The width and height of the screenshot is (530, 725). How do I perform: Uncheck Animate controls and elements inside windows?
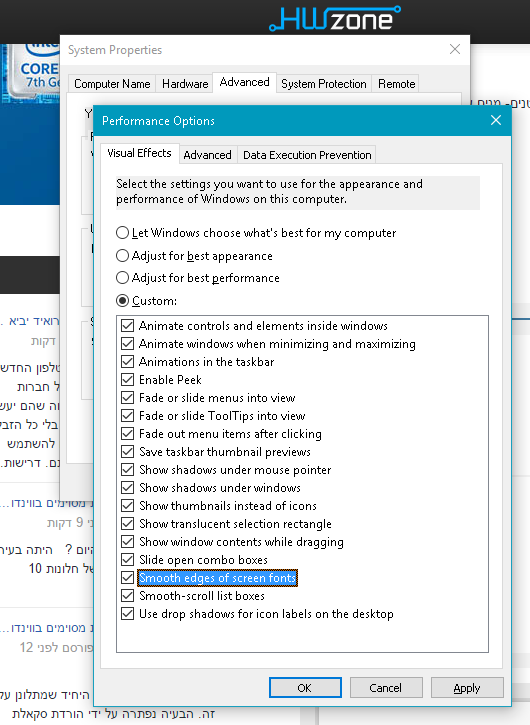tap(128, 326)
